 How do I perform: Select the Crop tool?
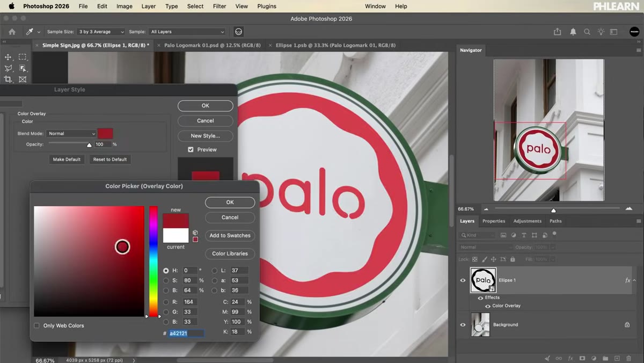(x=8, y=79)
